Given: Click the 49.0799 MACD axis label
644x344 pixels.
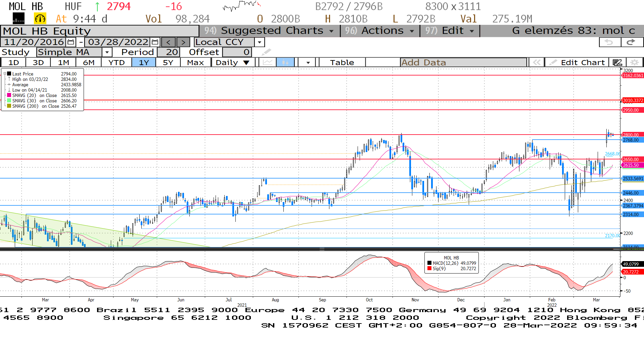Looking at the screenshot, I should click(633, 264).
